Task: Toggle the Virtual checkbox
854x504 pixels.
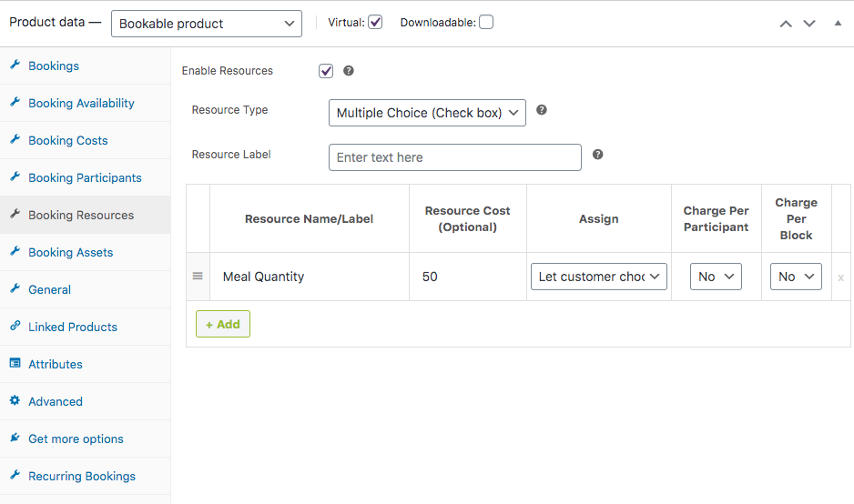Action: coord(375,23)
